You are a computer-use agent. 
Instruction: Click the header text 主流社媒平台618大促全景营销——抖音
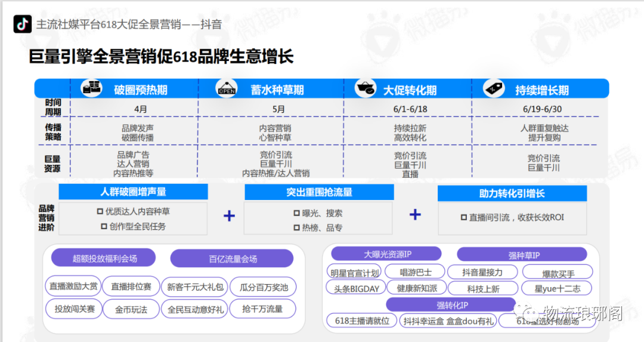point(129,24)
